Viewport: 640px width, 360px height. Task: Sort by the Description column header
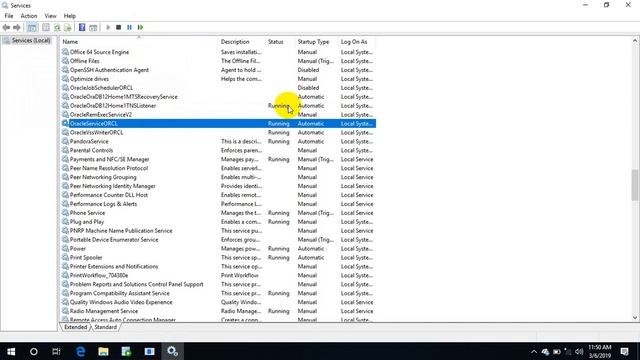pos(242,42)
